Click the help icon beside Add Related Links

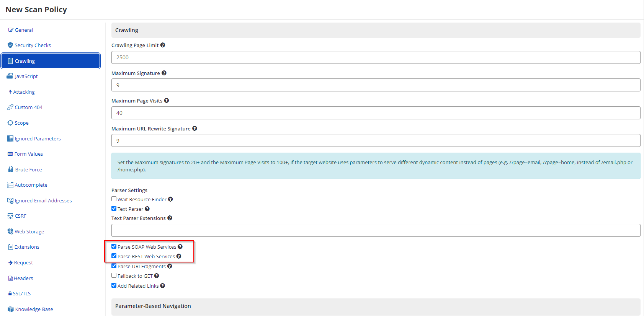tap(163, 286)
